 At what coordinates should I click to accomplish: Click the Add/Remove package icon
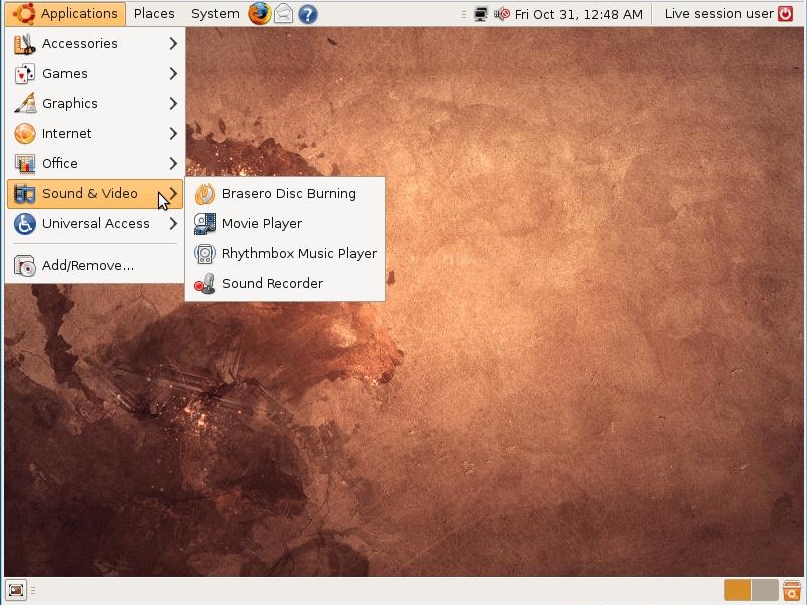(25, 265)
